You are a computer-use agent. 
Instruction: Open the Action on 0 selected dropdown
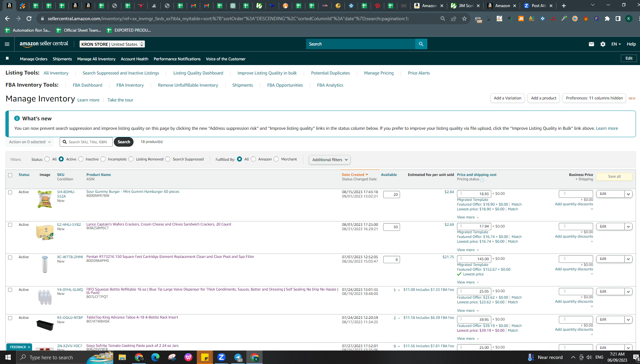point(30,142)
